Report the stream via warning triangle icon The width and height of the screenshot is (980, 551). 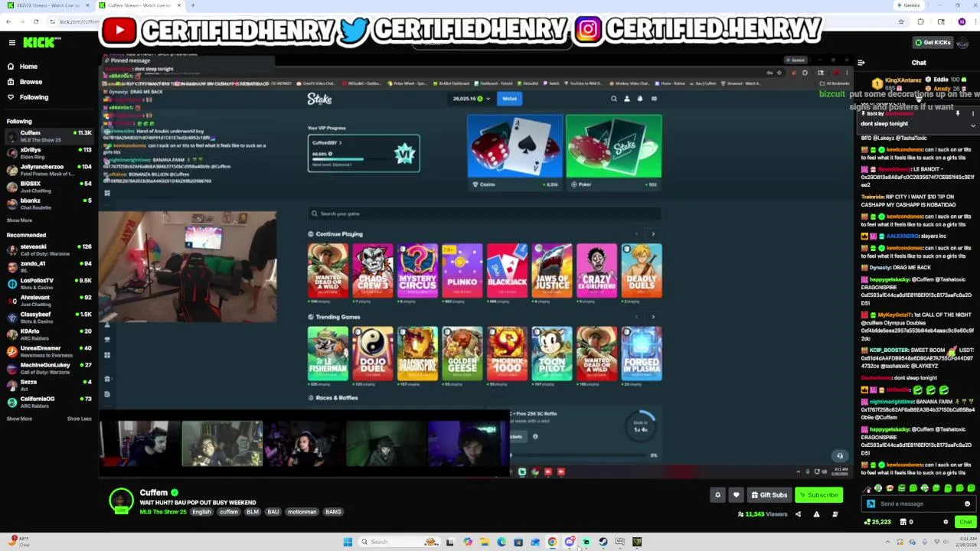816,514
